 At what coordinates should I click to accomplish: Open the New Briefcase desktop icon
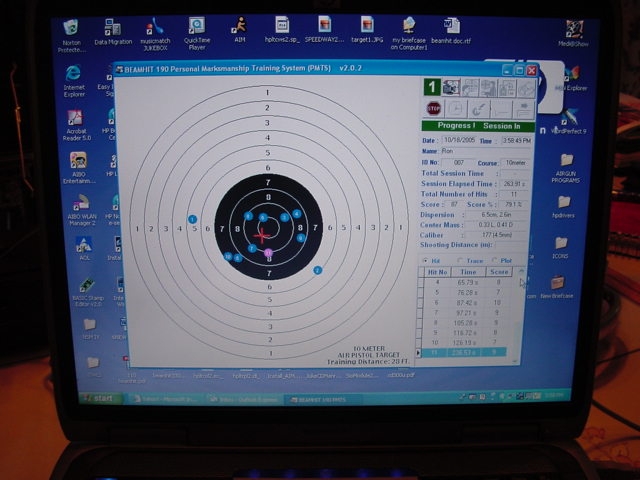(557, 287)
